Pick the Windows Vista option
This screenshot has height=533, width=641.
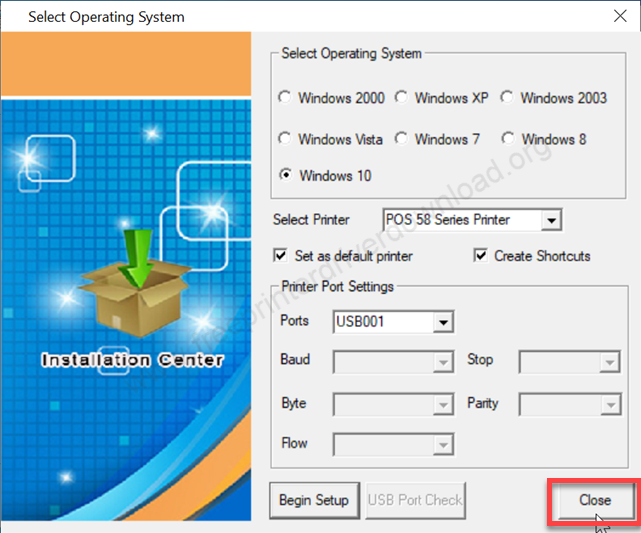click(x=285, y=139)
